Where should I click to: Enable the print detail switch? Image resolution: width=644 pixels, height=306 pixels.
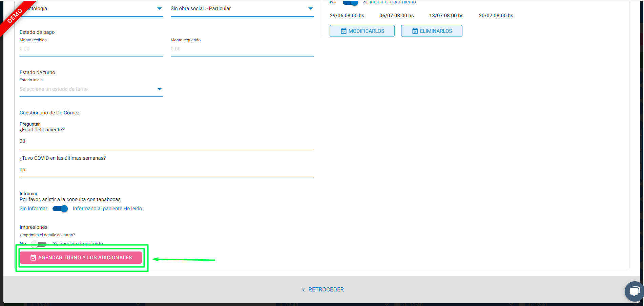pos(39,244)
